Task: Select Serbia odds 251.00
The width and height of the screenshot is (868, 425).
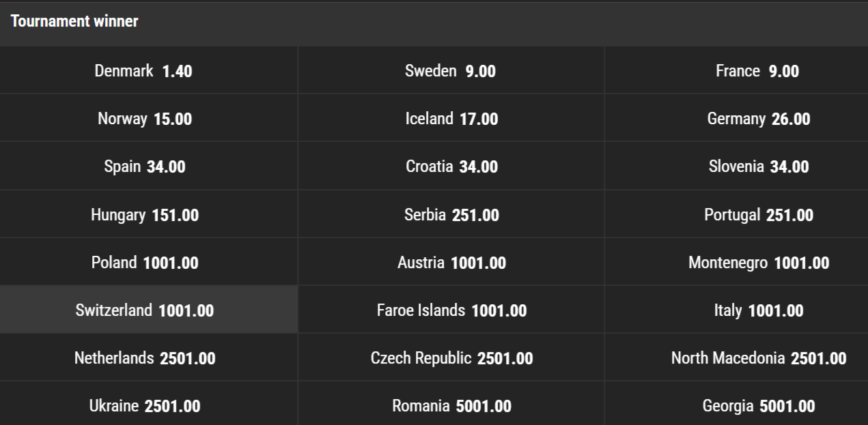Action: pyautogui.click(x=451, y=216)
